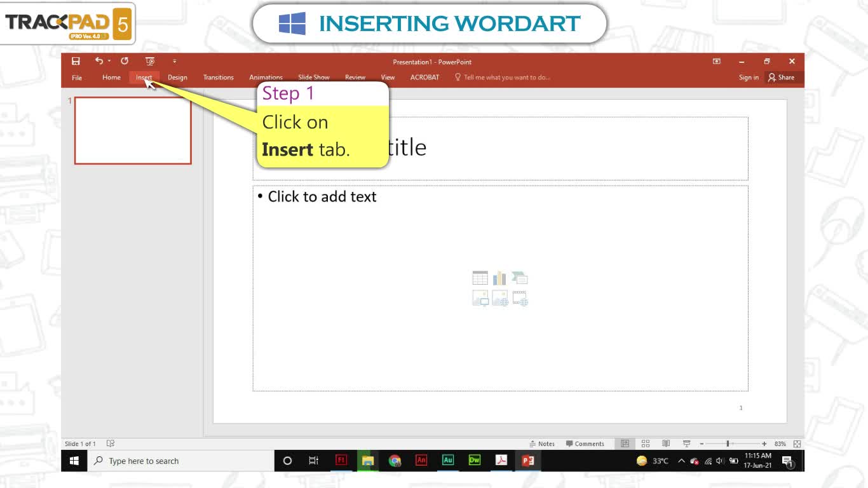This screenshot has width=868, height=488.
Task: Open the File menu
Action: (x=77, y=78)
